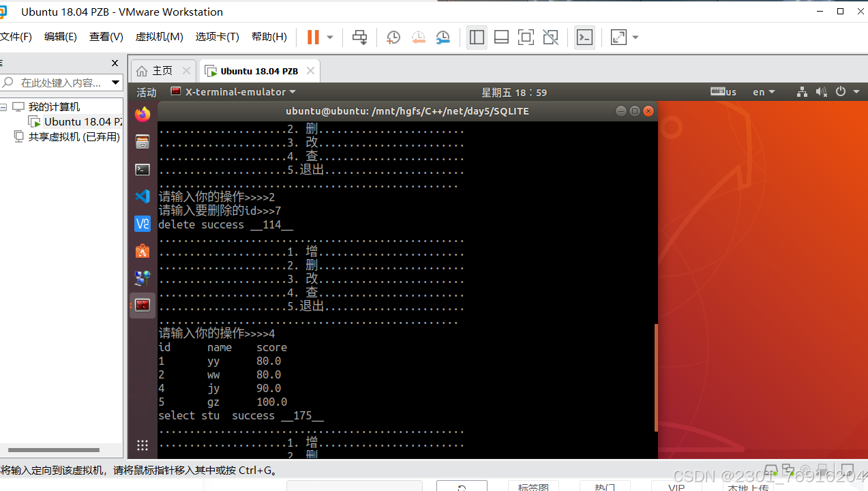The width and height of the screenshot is (868, 491).
Task: Open the clock showing 星期五 18:59
Action: point(514,92)
